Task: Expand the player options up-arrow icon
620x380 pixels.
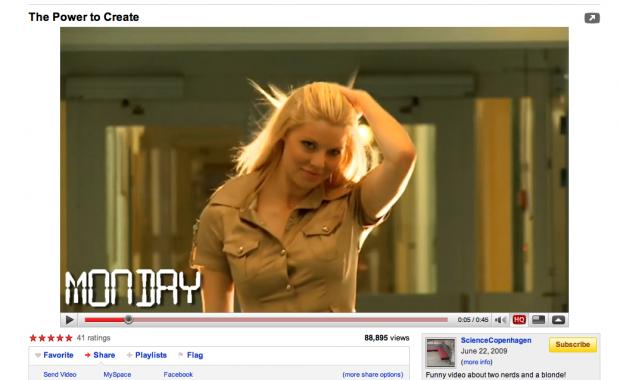Action: 558,320
